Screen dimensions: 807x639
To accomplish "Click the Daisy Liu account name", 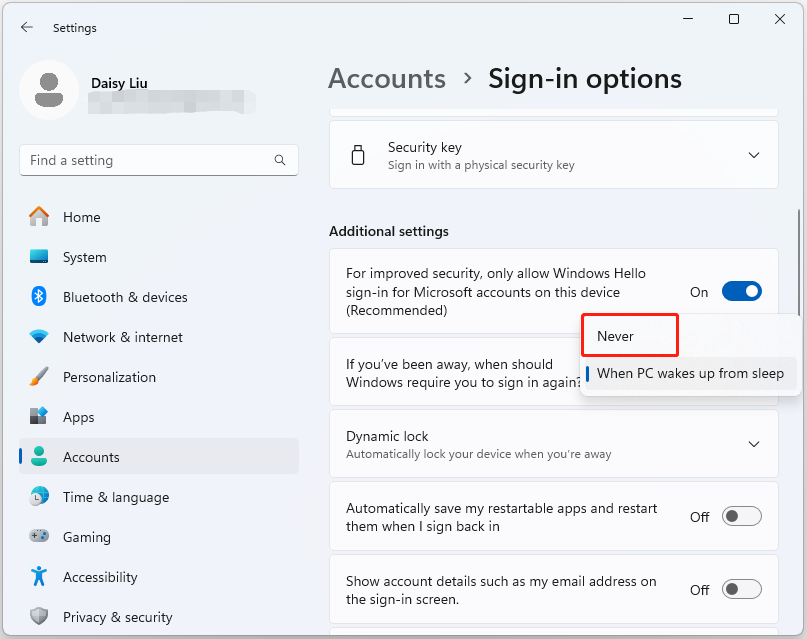I will pyautogui.click(x=119, y=83).
